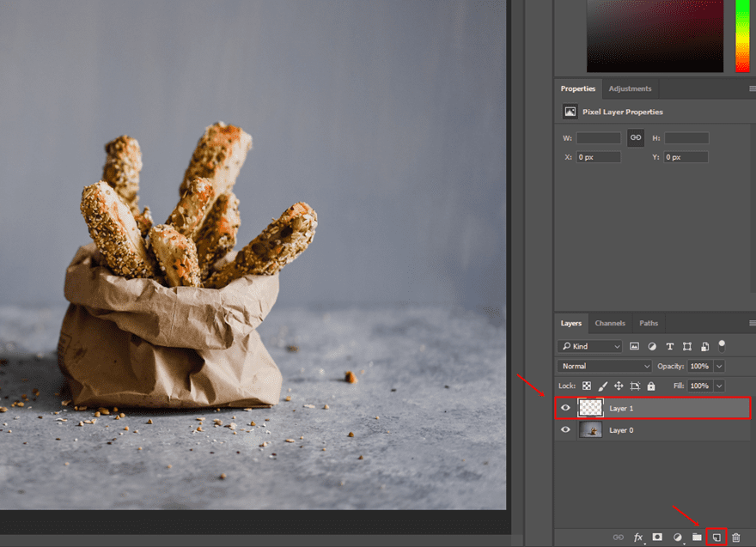Switch to the Channels tab

click(610, 323)
